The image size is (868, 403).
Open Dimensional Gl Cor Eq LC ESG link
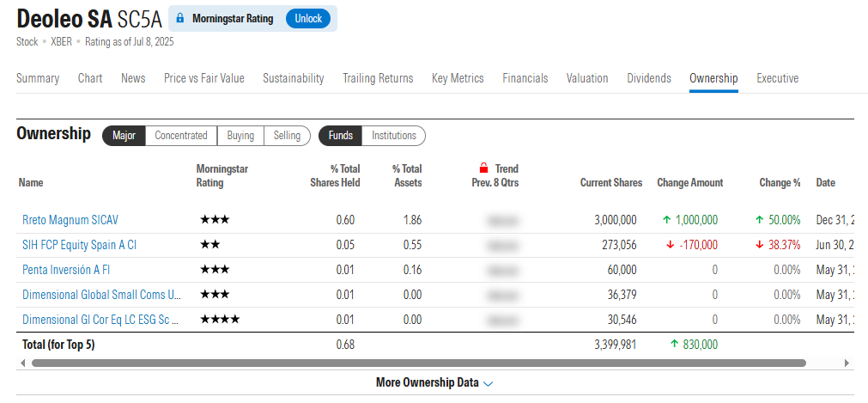click(100, 320)
